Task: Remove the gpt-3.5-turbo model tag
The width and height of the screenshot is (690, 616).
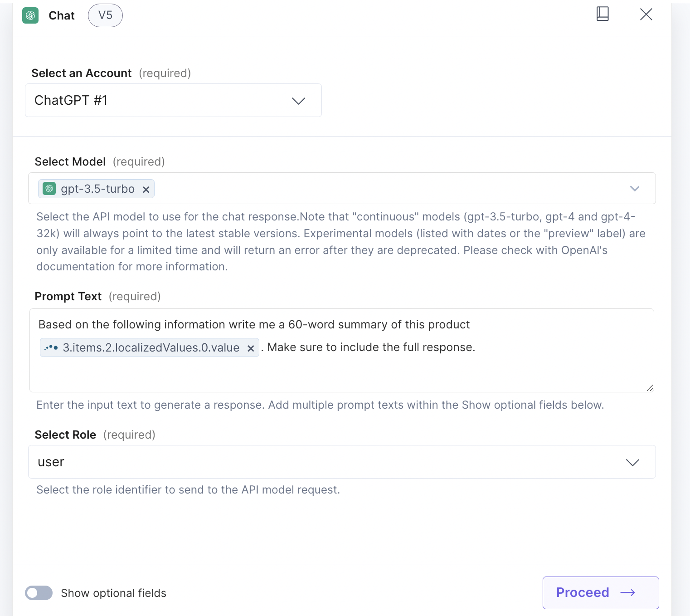Action: point(146,190)
